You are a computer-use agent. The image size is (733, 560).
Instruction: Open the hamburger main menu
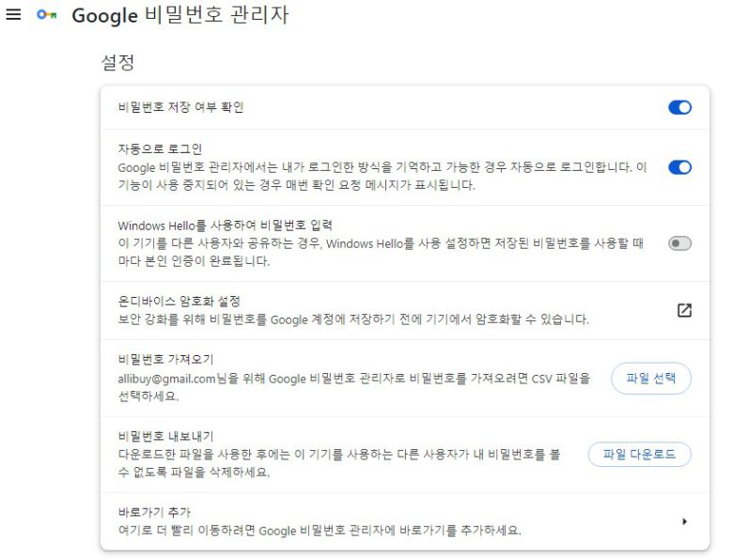(14, 16)
